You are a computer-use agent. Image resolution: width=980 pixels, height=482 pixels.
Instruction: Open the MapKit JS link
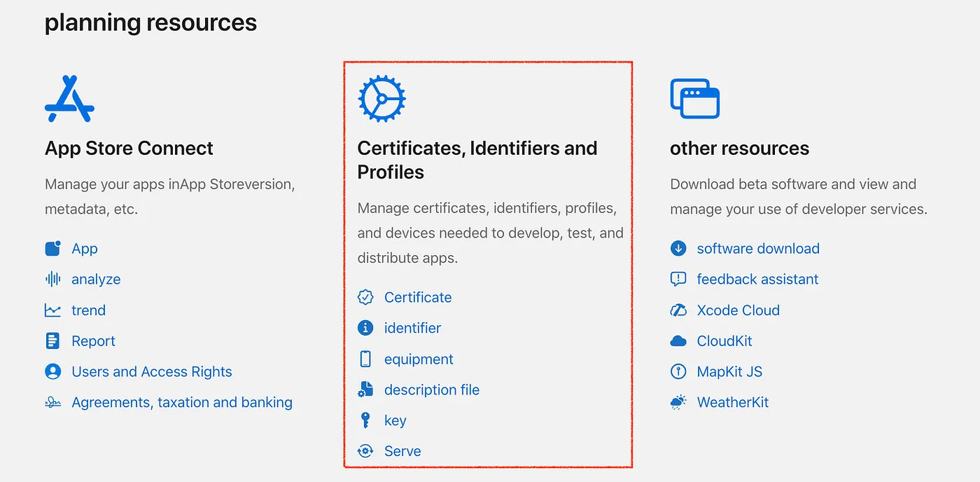click(729, 372)
